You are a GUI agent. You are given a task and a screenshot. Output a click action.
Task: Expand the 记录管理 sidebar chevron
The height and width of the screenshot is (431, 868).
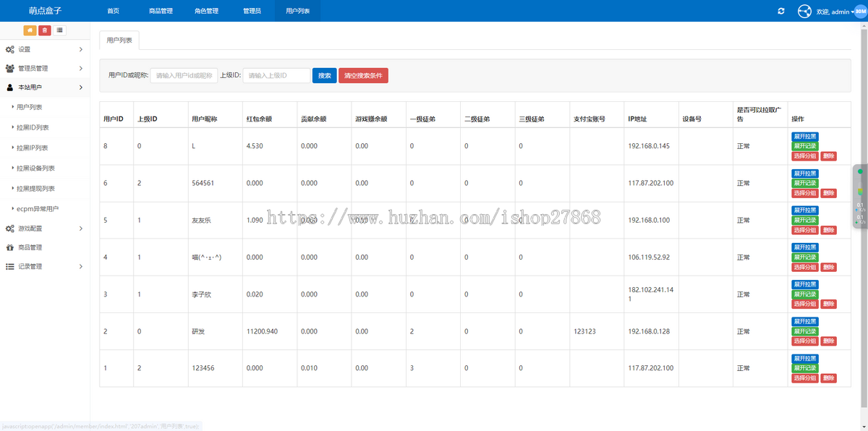80,267
